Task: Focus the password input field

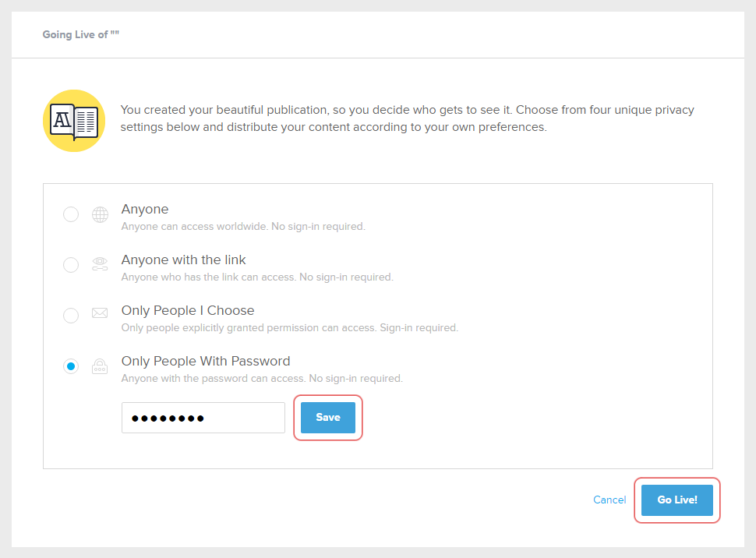Action: click(x=203, y=418)
